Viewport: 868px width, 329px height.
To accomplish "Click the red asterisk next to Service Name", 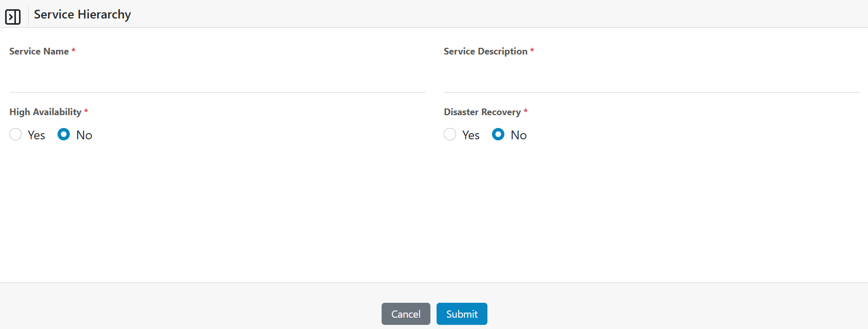I will [x=73, y=50].
